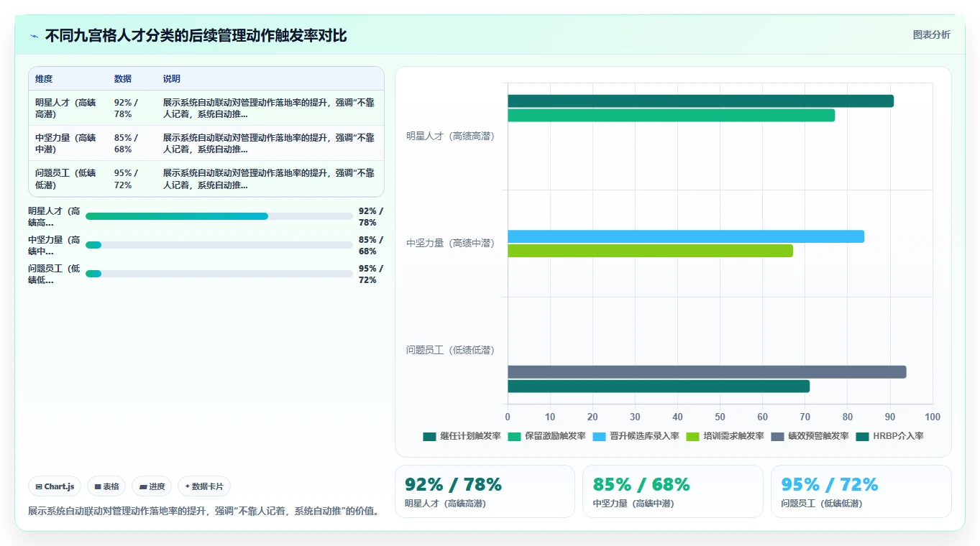Click the green 保留激励 bar for 明星人才
Viewport: 980px width, 546px height.
point(671,115)
